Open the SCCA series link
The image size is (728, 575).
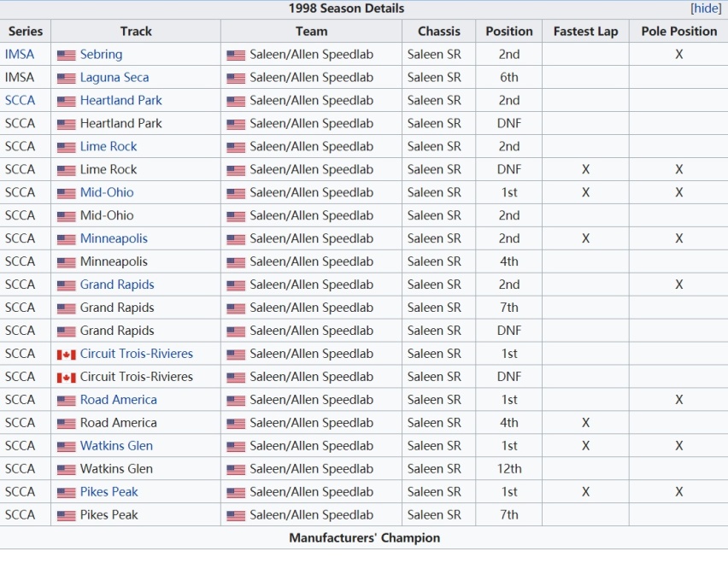tap(20, 100)
